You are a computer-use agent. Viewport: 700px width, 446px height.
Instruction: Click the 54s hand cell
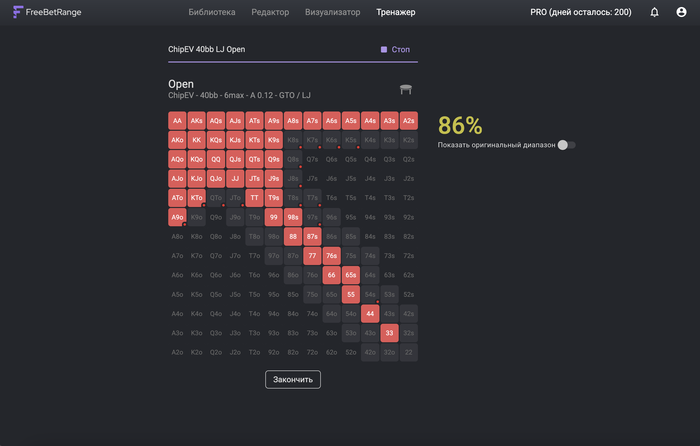click(x=370, y=295)
